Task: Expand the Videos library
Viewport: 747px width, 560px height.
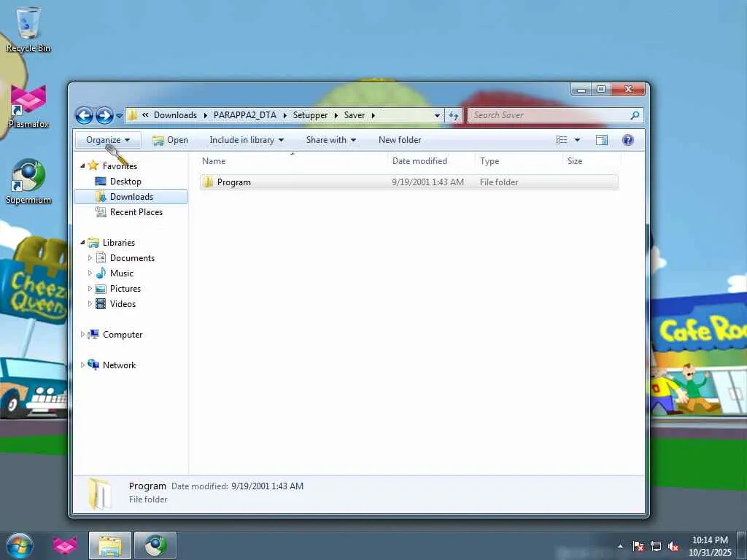Action: [x=90, y=303]
